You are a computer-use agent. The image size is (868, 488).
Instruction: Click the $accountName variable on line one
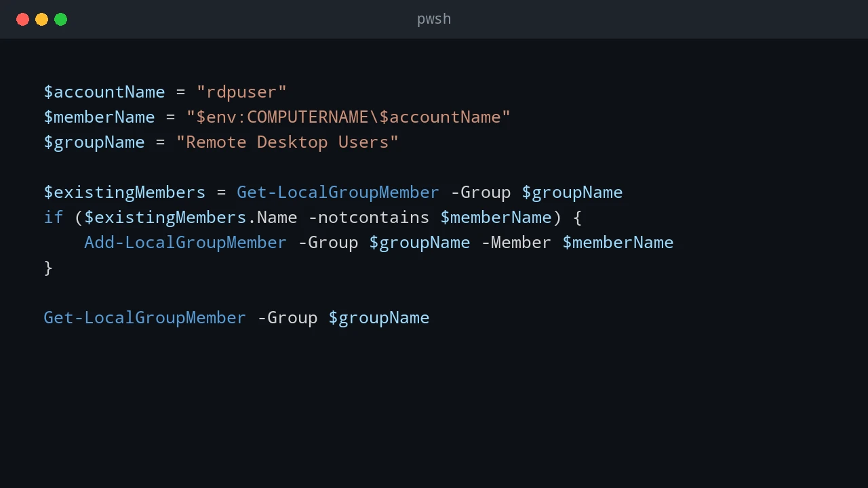tap(104, 91)
